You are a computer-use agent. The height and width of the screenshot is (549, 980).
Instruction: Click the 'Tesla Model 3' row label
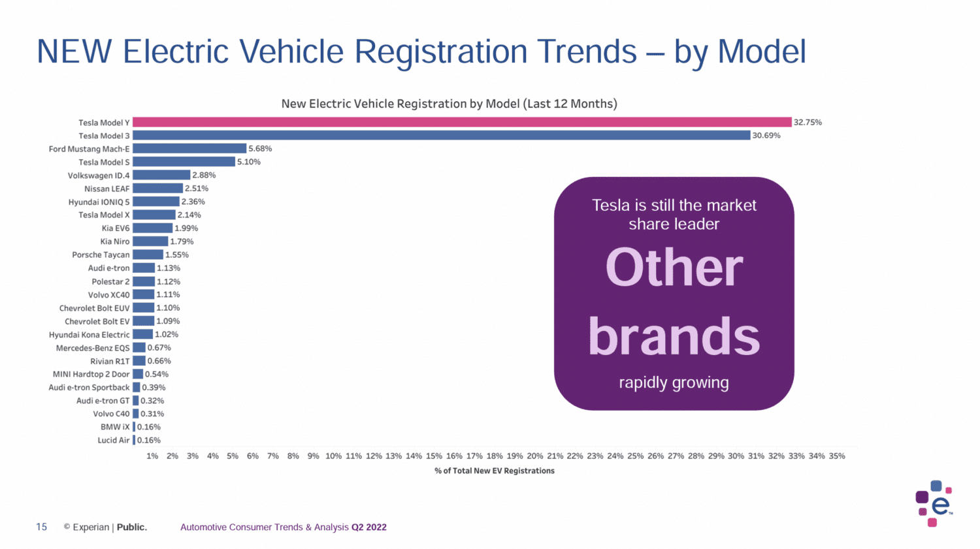pos(104,136)
